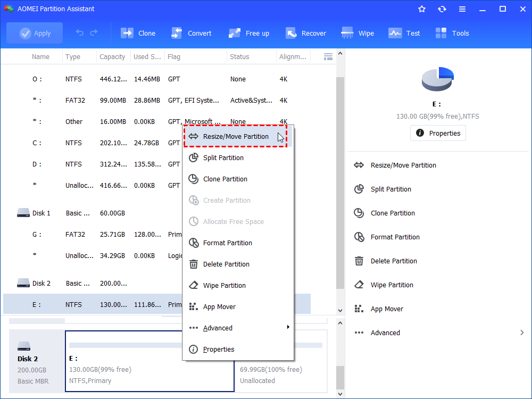The height and width of the screenshot is (399, 532).
Task: Sort by the Status column header
Action: pos(239,57)
